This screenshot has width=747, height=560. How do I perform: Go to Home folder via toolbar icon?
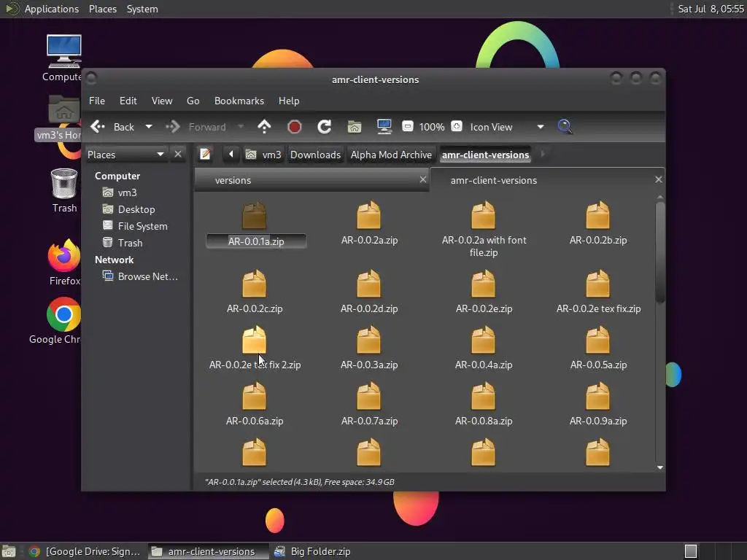tap(355, 127)
